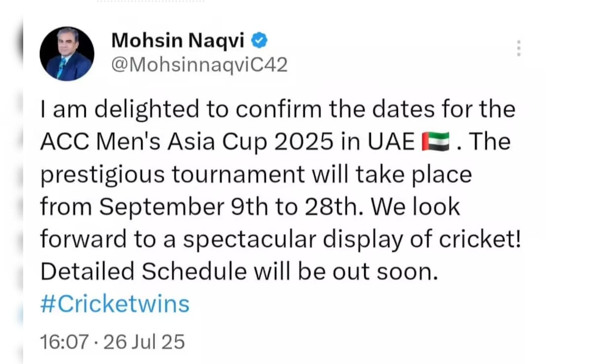Click the 16:07 post time
The image size is (592, 364).
pyautogui.click(x=65, y=341)
